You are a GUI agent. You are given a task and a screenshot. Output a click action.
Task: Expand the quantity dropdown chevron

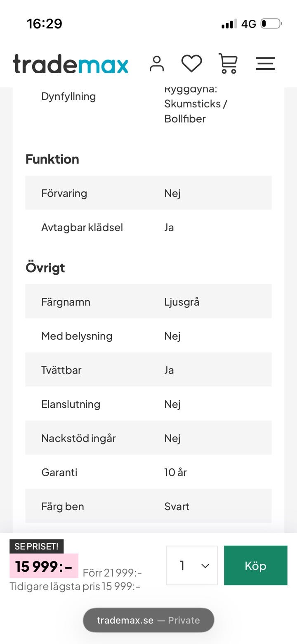click(205, 566)
